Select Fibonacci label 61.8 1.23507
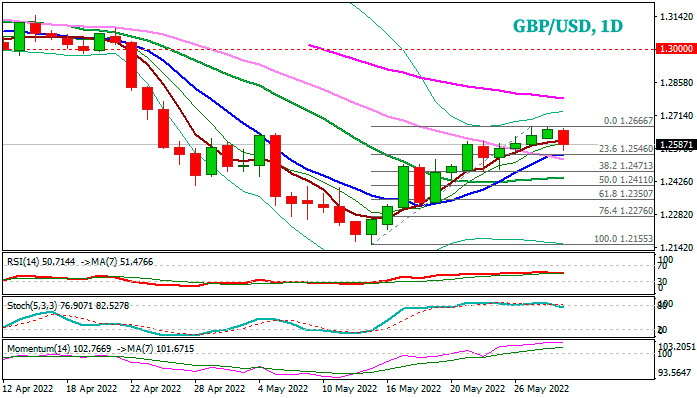This screenshot has width=697, height=398. coord(626,194)
